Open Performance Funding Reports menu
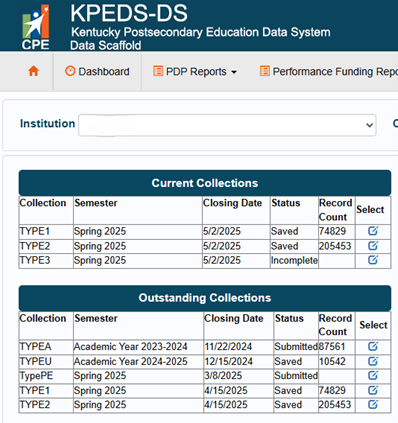398x423 pixels. point(329,71)
